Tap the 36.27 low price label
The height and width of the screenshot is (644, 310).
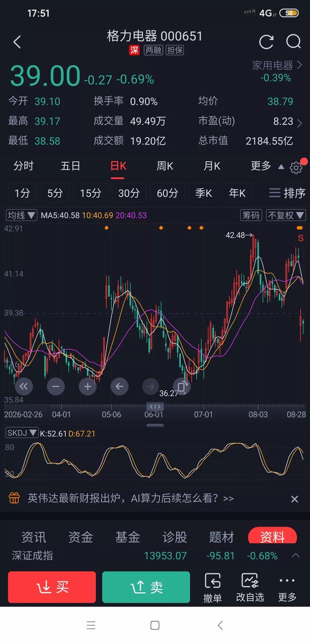click(169, 393)
